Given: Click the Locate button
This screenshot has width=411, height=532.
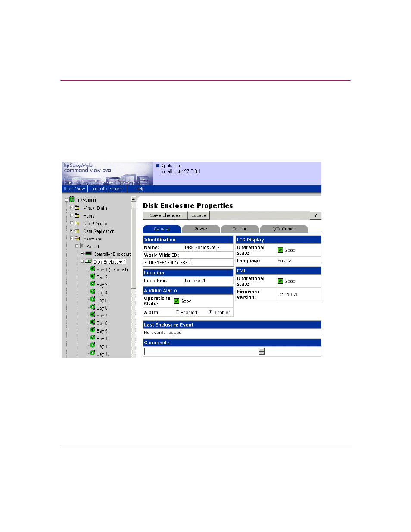Looking at the screenshot, I should [199, 215].
